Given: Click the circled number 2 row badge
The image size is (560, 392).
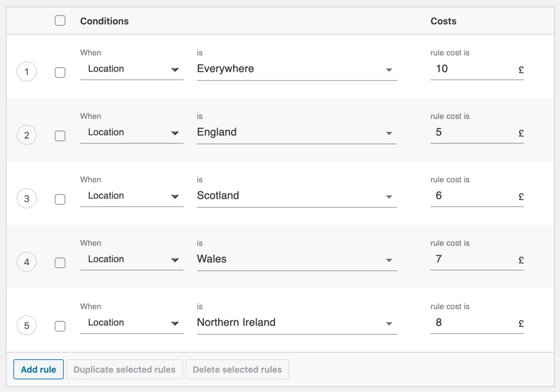Looking at the screenshot, I should (27, 135).
